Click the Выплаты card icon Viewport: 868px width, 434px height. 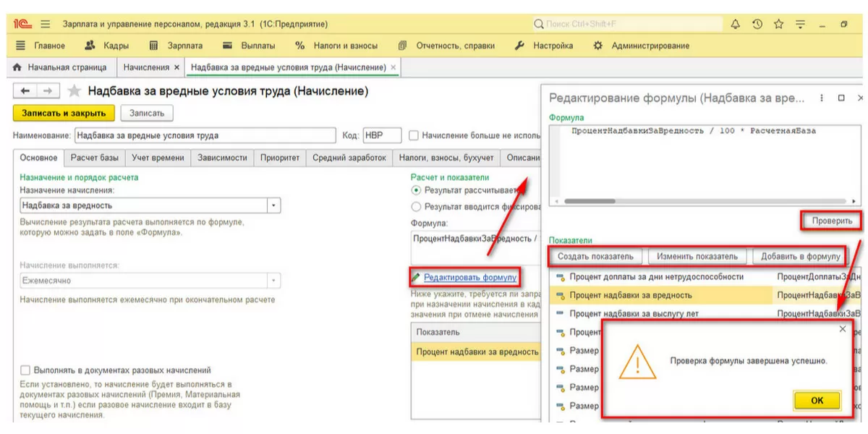click(228, 46)
